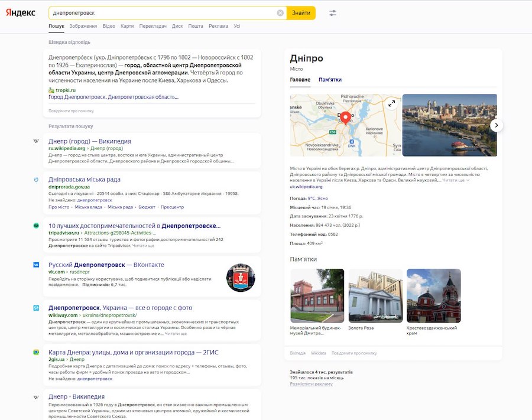The width and height of the screenshot is (532, 420).
Task: Click the VK favicon beside Русский Днепропетровск
Action: [x=36, y=265]
